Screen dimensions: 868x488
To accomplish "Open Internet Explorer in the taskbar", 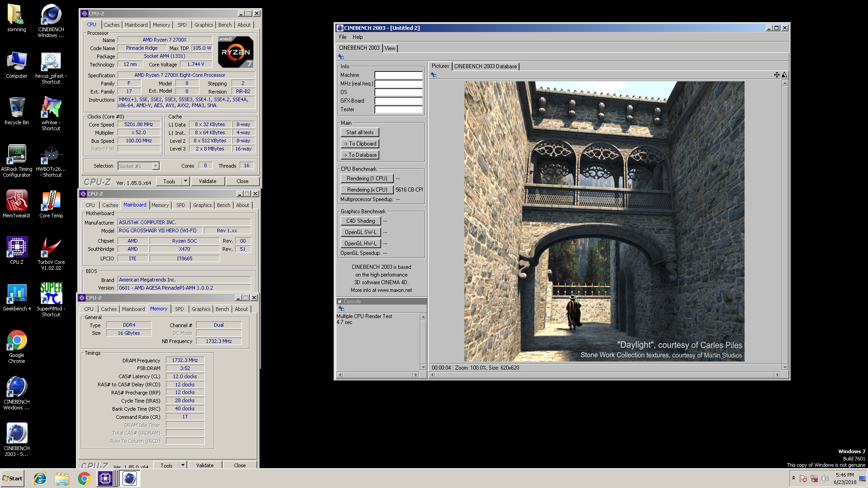I will click(40, 479).
